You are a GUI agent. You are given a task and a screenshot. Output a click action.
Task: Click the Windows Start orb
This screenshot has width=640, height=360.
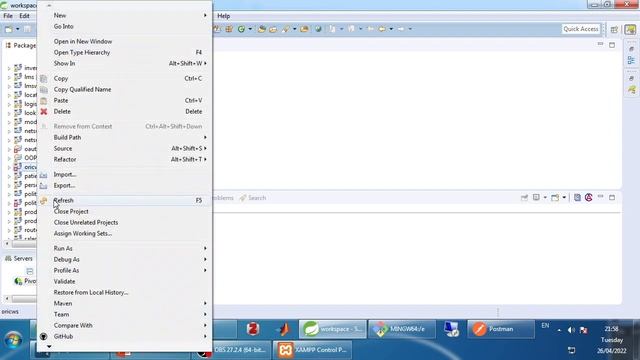13,340
